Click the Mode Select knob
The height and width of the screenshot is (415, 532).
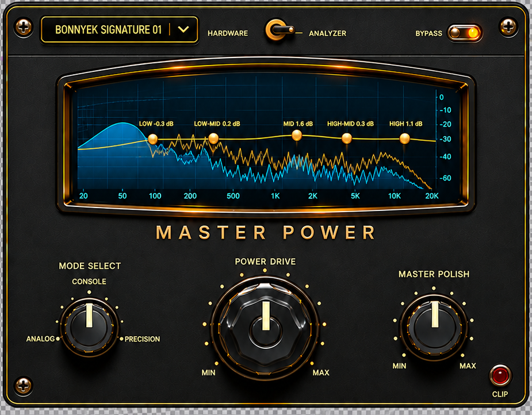pos(89,327)
